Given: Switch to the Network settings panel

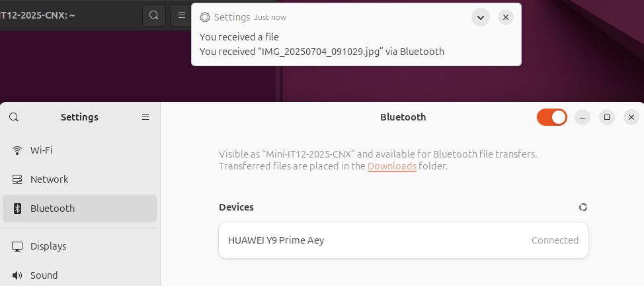Looking at the screenshot, I should click(80, 179).
